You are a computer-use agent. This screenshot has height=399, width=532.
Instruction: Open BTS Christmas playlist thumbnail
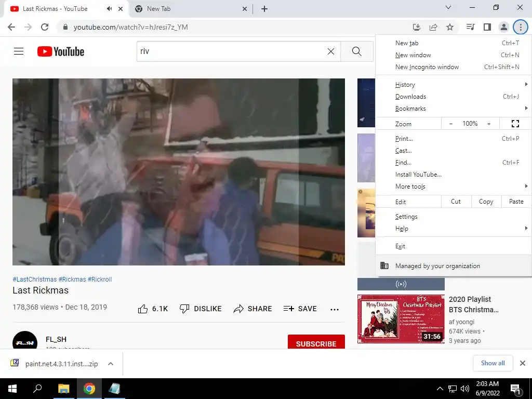click(401, 319)
